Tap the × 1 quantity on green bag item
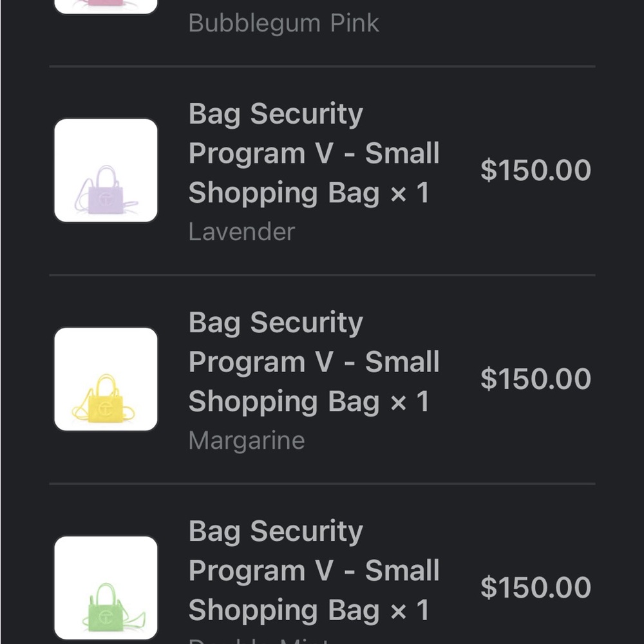Viewport: 644px width, 644px height. pos(410,611)
